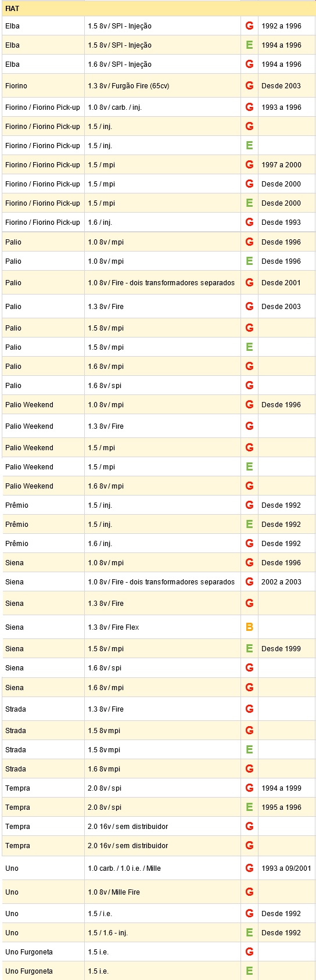Click the 1993 a 09/2001 year cell for Uno
The height and width of the screenshot is (980, 316).
click(x=286, y=868)
